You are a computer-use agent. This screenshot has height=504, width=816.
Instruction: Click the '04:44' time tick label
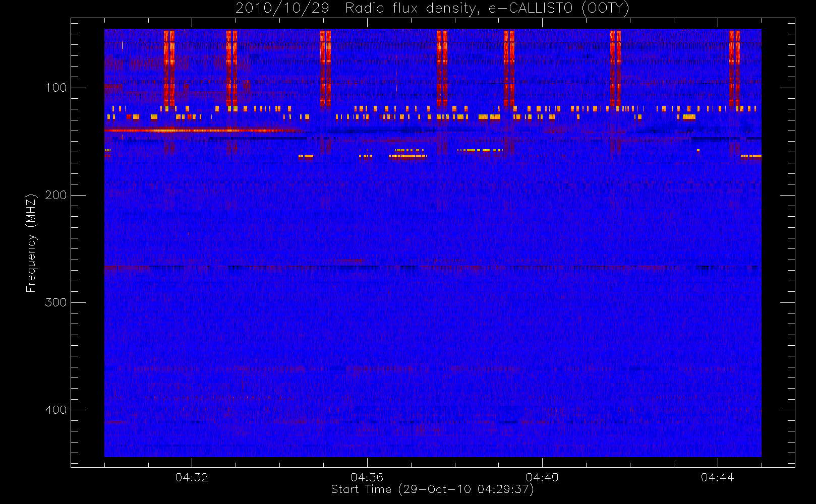(717, 477)
